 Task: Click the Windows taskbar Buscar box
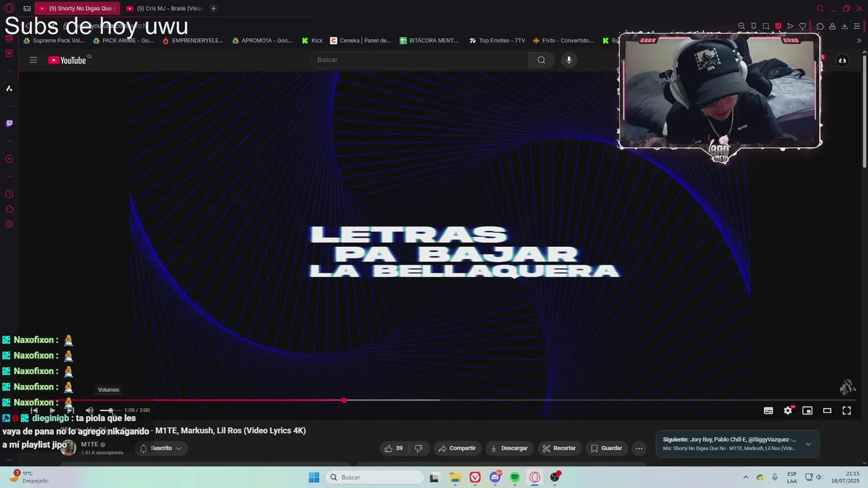tap(375, 477)
